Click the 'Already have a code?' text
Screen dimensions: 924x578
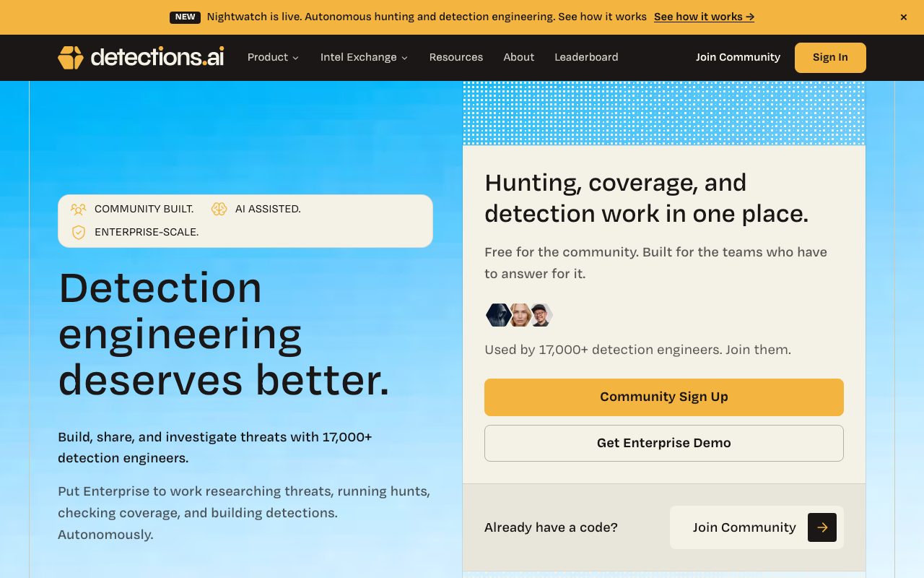(551, 527)
